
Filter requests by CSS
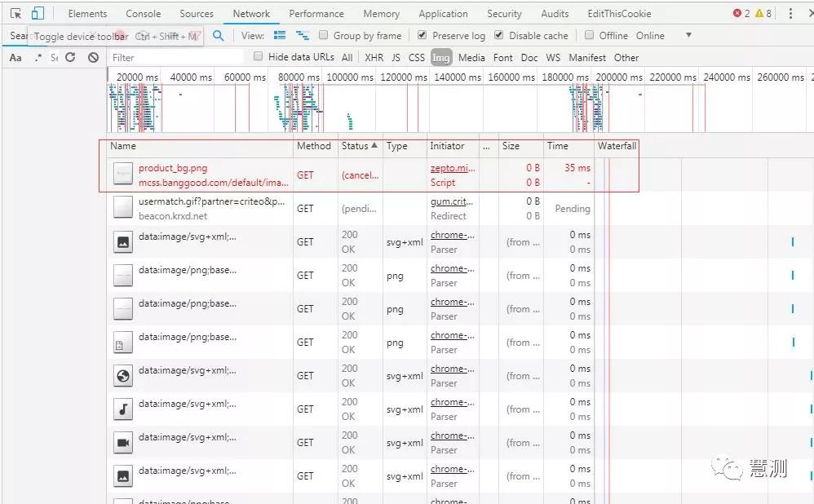pyautogui.click(x=416, y=58)
